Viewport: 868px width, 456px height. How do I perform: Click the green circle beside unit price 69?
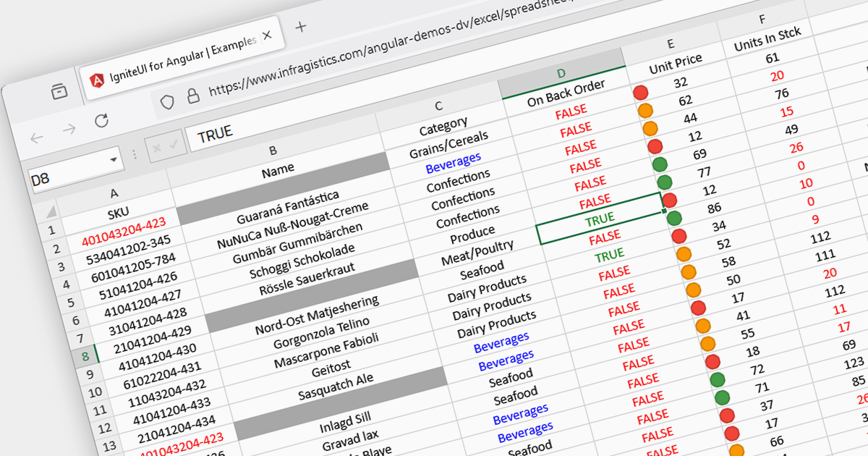pyautogui.click(x=659, y=164)
